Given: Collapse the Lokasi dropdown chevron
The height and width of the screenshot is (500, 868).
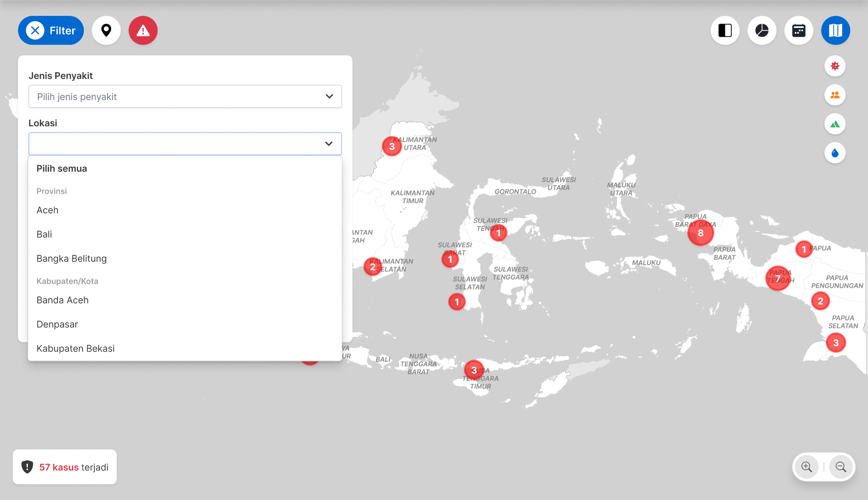Looking at the screenshot, I should coord(329,144).
